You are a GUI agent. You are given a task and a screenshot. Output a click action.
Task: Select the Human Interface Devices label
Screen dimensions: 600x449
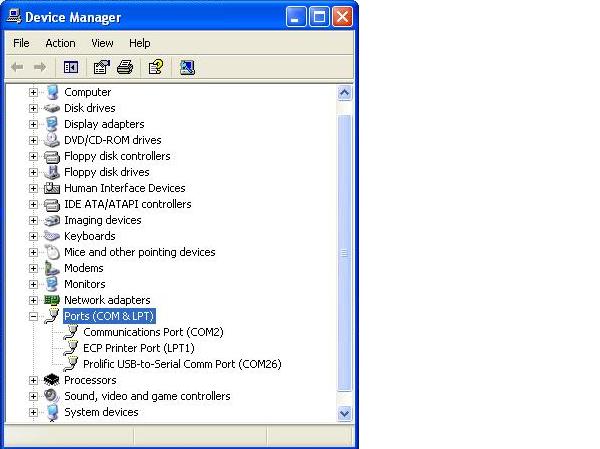[125, 188]
